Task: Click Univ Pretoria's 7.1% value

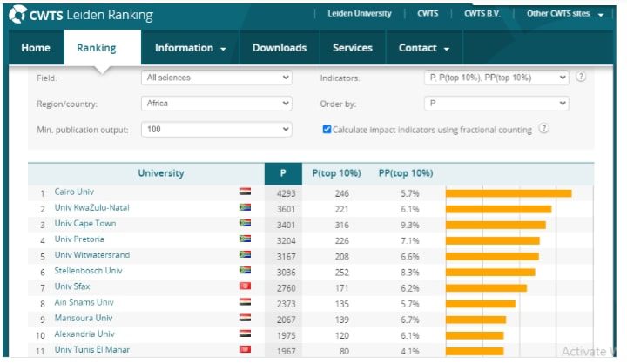Action: coord(410,241)
